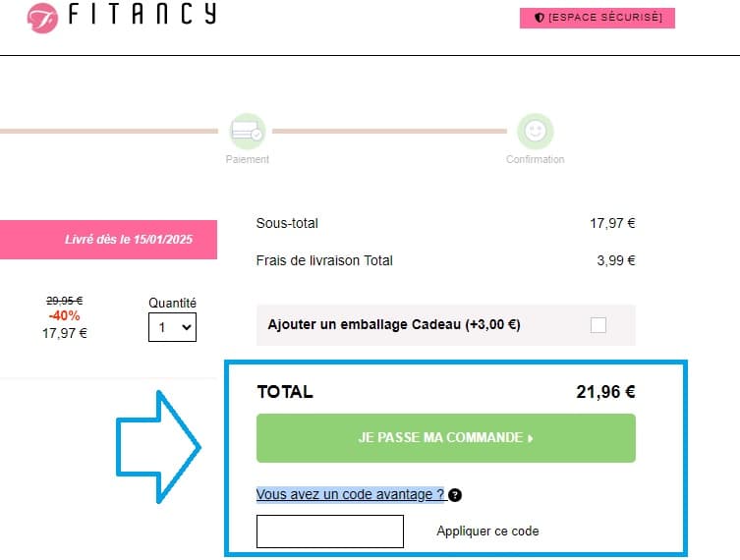Screen dimensions: 740x560
Task: Click the progress line between Paiement and Confirmation
Action: tap(390, 130)
